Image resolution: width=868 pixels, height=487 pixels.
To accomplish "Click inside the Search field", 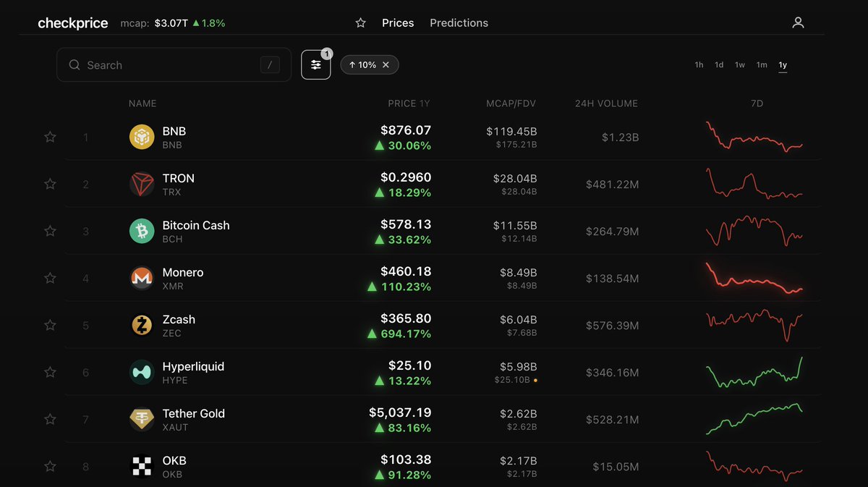I will pos(174,64).
